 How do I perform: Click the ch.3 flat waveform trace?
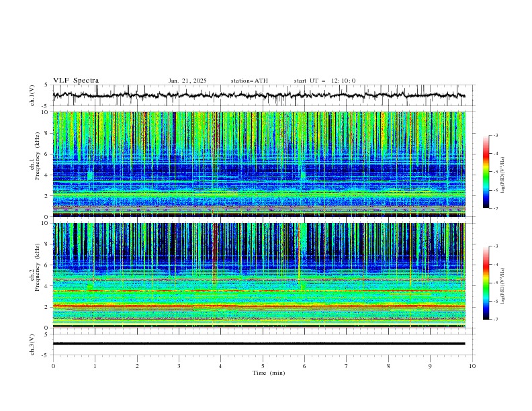click(x=259, y=344)
